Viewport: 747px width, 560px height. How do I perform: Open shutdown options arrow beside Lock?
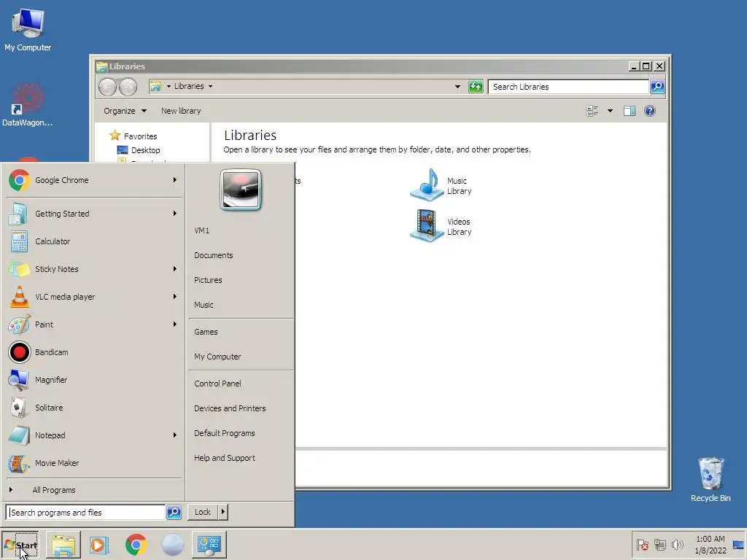[223, 512]
